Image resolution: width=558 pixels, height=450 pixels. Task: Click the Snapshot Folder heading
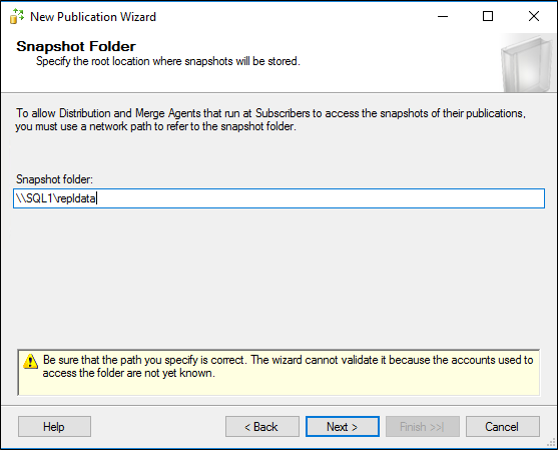(76, 46)
